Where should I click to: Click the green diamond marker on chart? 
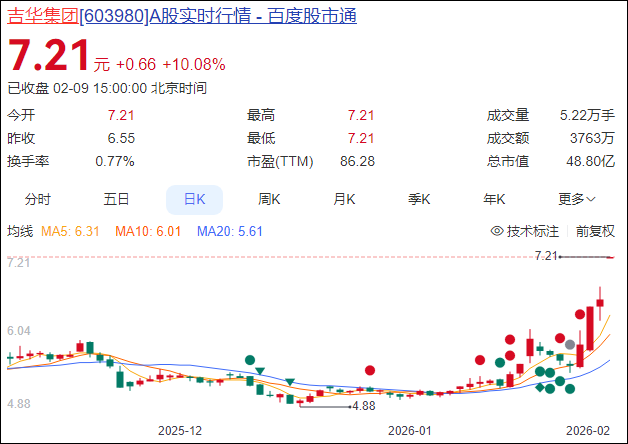tap(540, 387)
